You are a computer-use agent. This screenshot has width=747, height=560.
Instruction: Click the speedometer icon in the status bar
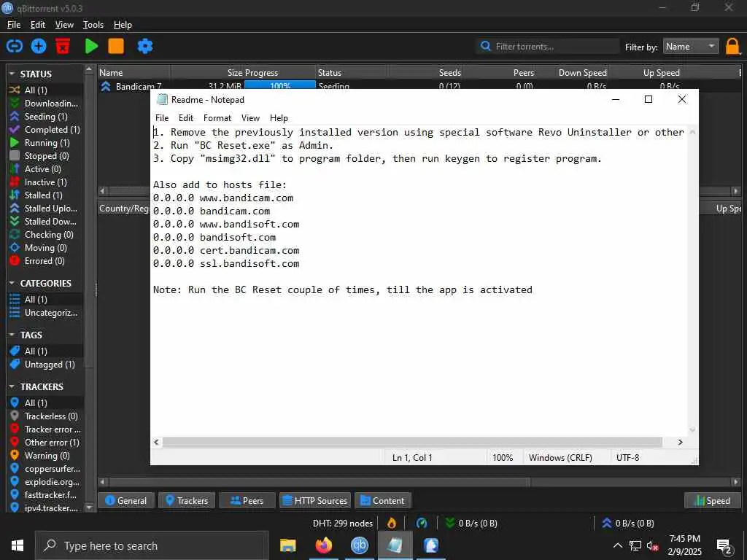(x=422, y=524)
